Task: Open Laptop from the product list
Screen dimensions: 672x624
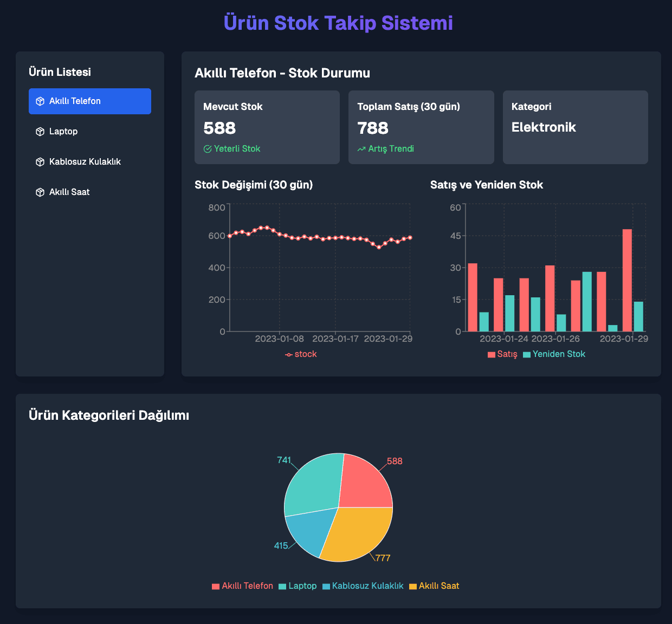Action: point(90,132)
